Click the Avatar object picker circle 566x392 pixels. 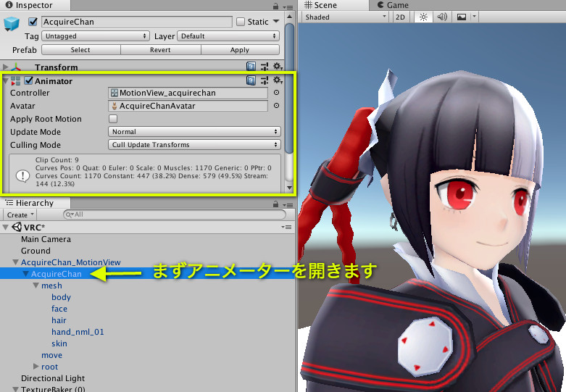[x=276, y=106]
